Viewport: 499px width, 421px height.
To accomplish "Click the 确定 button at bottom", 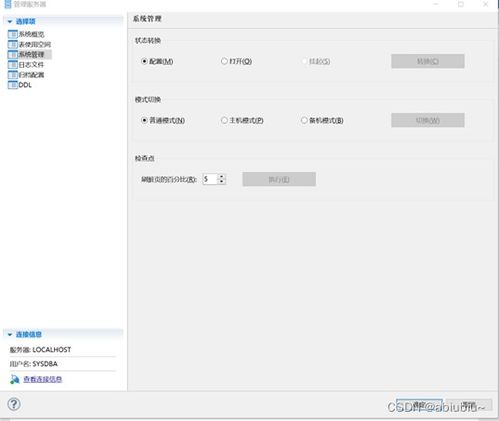I will coord(419,405).
